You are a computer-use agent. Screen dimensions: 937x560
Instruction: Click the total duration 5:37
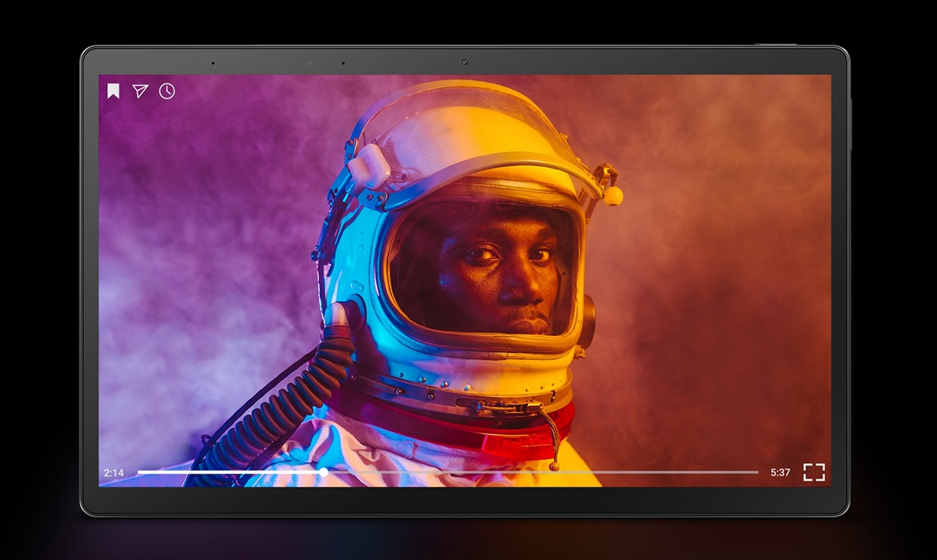[x=780, y=472]
